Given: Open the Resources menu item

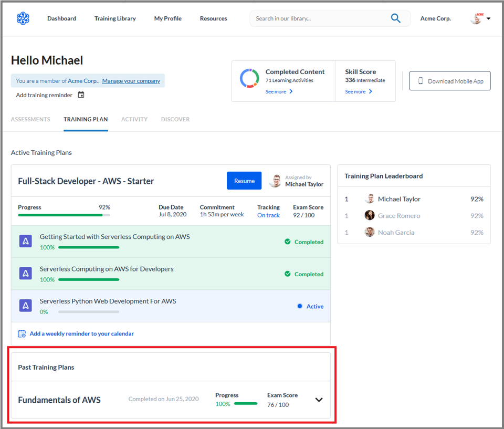Looking at the screenshot, I should (214, 18).
